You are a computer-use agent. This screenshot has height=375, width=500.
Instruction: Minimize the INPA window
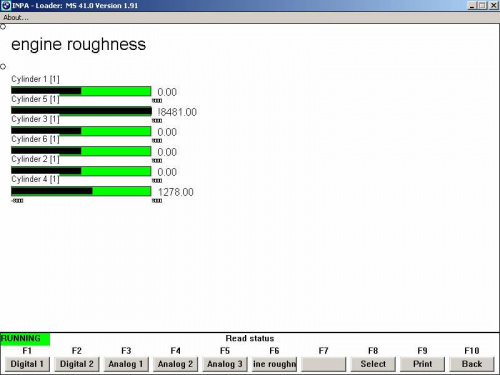click(x=472, y=5)
